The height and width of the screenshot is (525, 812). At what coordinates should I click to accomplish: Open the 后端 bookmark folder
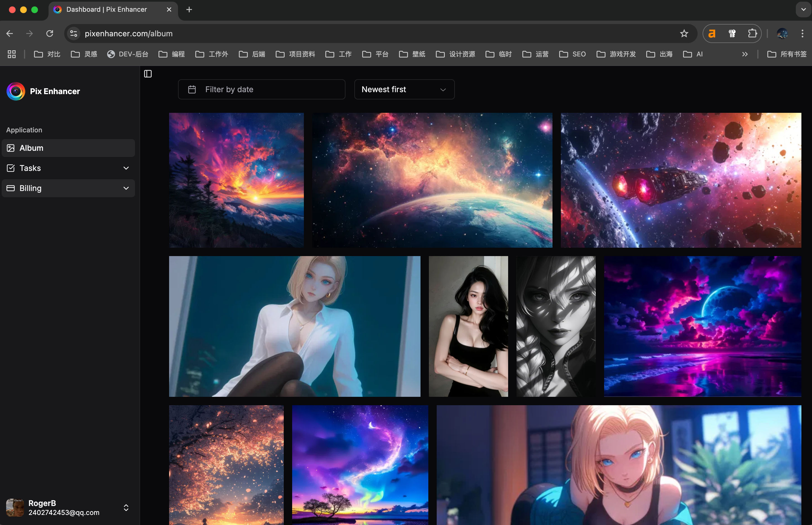252,54
